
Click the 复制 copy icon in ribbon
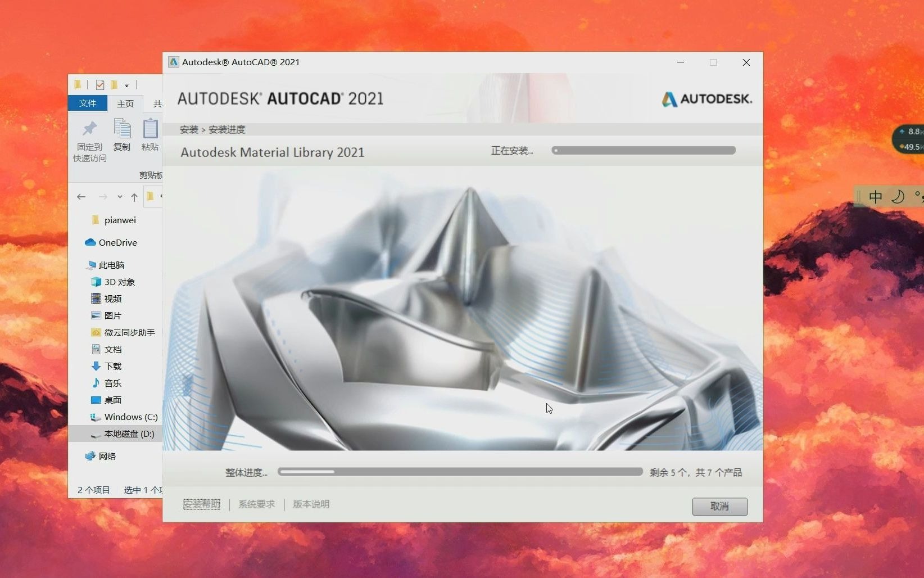(122, 128)
